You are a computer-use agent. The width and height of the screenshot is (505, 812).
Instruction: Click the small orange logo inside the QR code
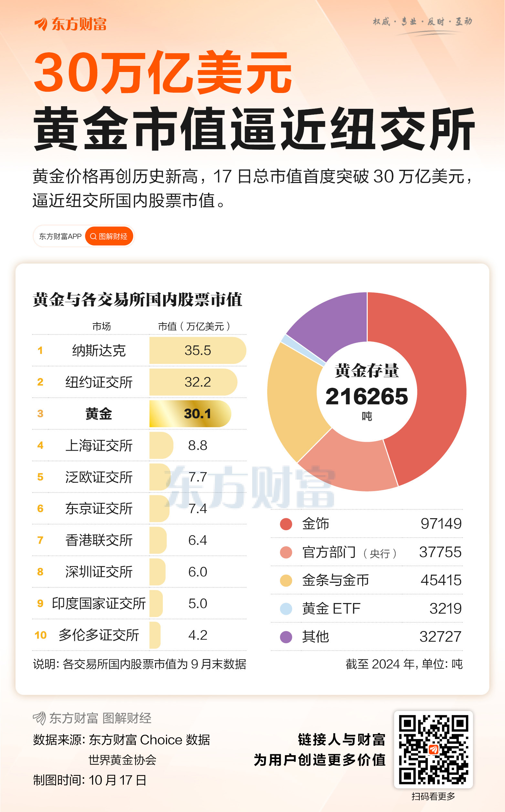click(434, 749)
